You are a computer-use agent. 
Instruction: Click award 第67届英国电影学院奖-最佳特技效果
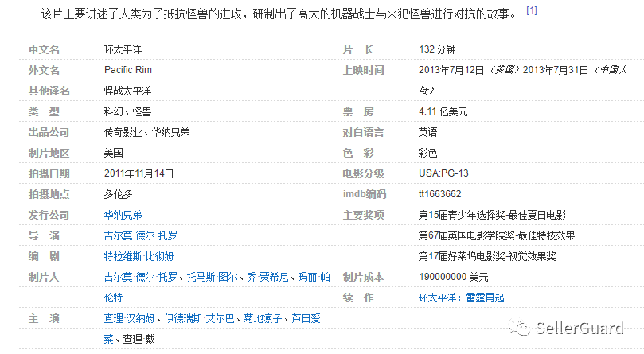point(497,235)
